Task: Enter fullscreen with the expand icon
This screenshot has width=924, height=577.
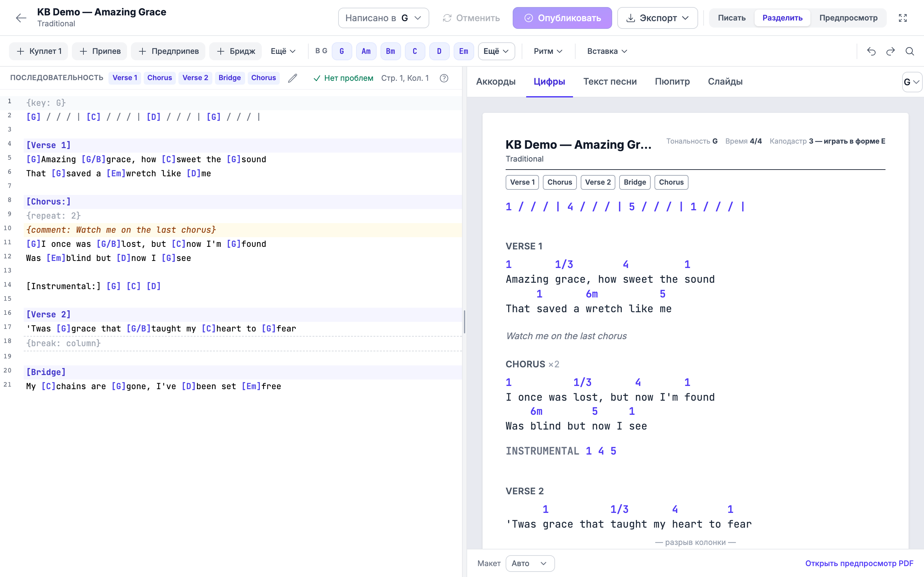Action: point(903,18)
